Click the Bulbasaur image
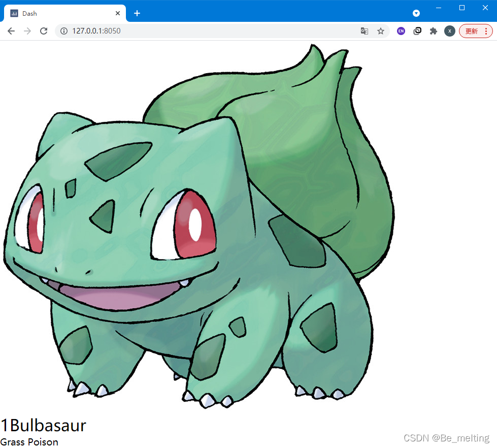Image resolution: width=497 pixels, height=448 pixels. 199,226
